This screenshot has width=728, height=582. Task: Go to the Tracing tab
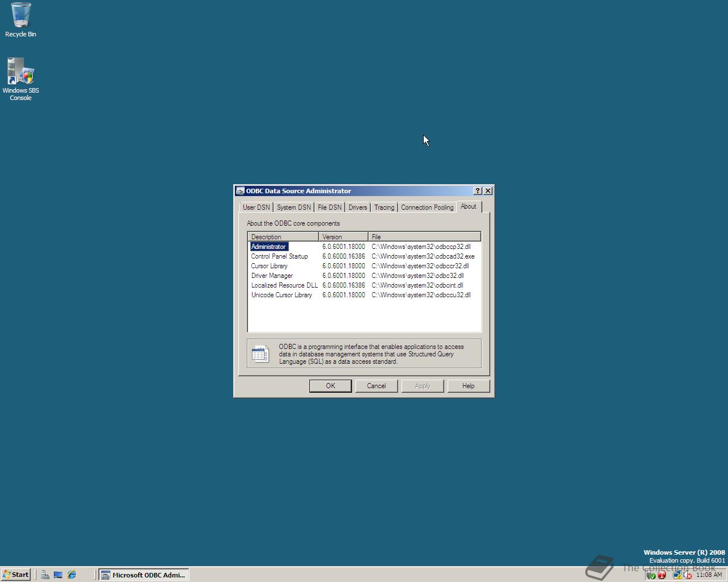(x=384, y=207)
